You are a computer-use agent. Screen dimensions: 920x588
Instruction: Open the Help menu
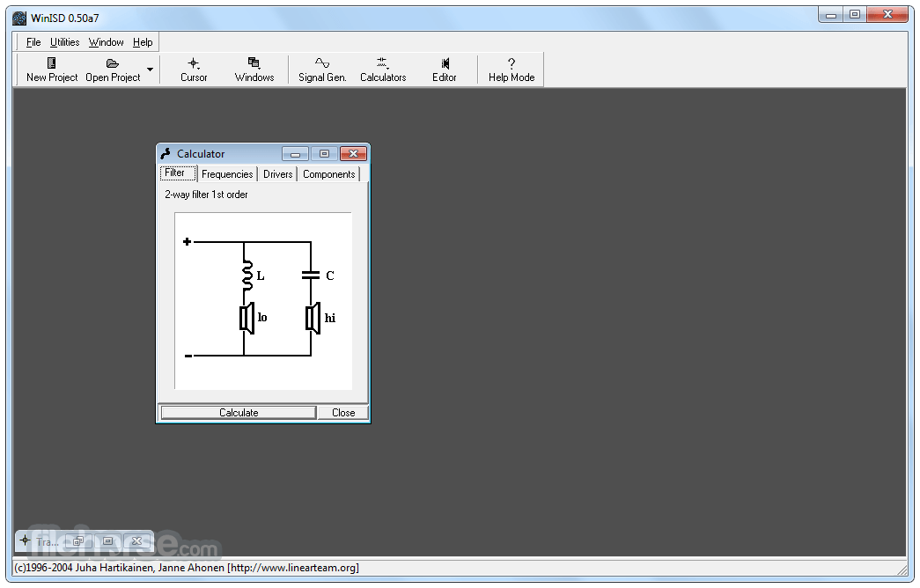coord(143,42)
